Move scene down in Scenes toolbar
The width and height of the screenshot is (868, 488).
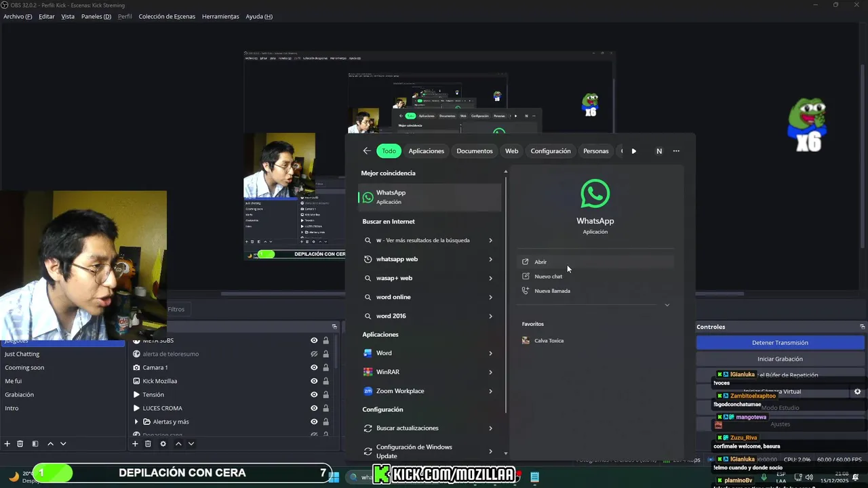[x=63, y=444]
